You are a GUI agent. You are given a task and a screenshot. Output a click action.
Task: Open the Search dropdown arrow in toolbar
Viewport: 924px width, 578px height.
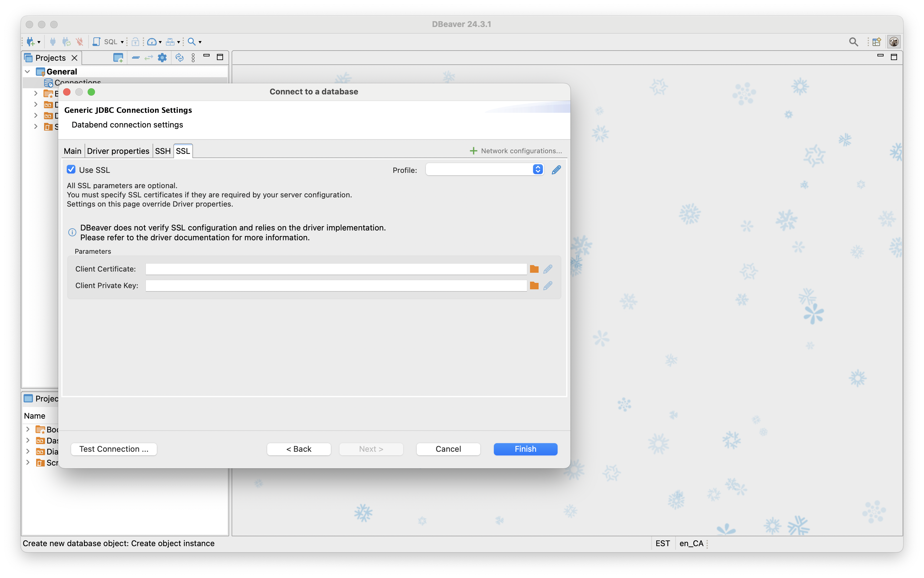200,42
